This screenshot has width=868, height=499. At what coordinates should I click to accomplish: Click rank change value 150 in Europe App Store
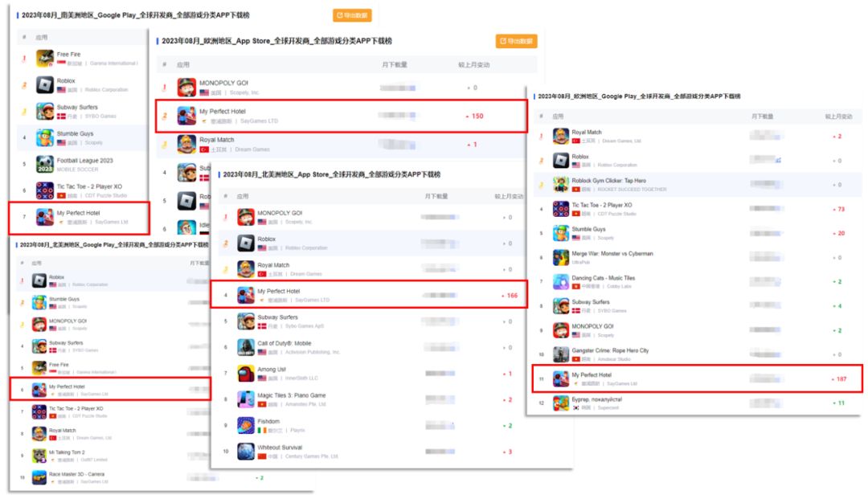point(477,117)
